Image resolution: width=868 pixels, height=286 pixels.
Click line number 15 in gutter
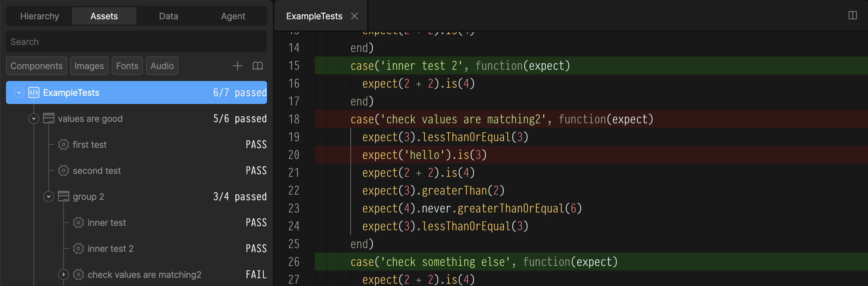294,66
